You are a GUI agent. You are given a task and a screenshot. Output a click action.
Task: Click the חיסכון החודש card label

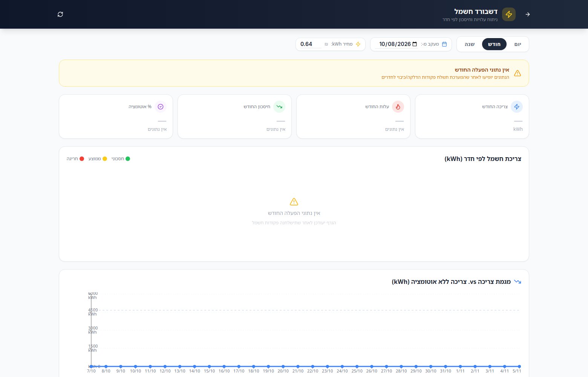257,107
